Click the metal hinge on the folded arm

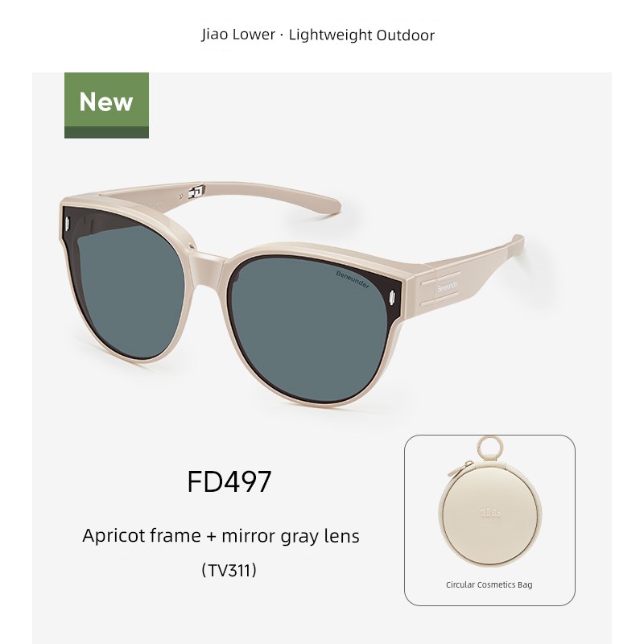[196, 192]
